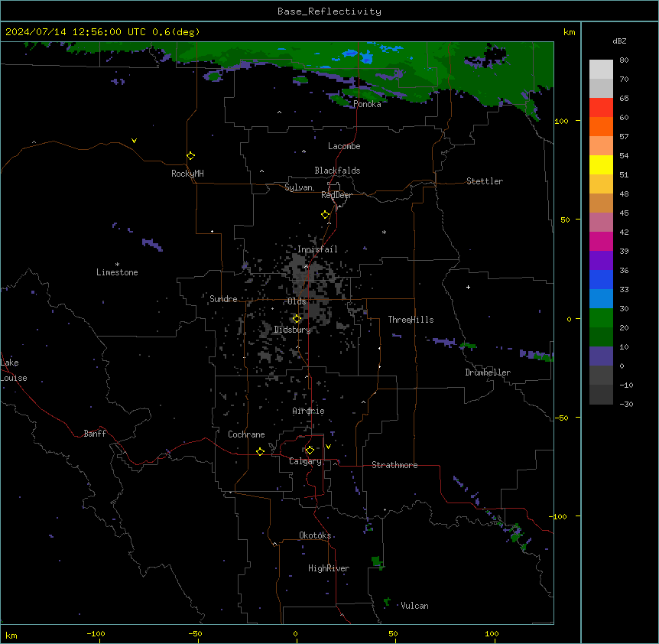The height and width of the screenshot is (644, 659).
Task: Select the light gray 70-80 dBZ swatch
Action: coord(601,70)
